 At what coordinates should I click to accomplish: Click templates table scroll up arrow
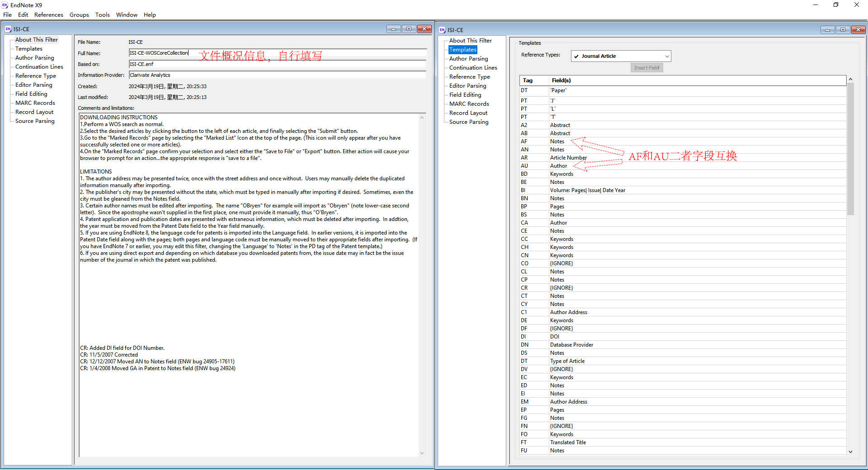[850, 79]
